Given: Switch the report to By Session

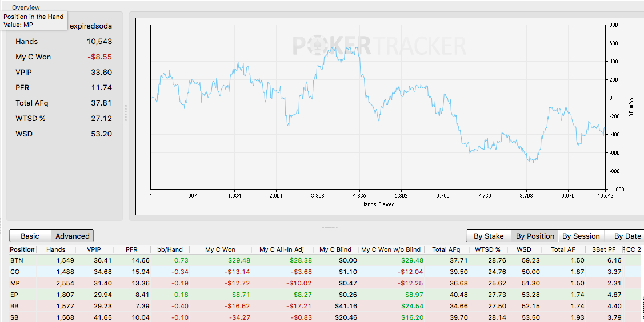Looking at the screenshot, I should [581, 236].
